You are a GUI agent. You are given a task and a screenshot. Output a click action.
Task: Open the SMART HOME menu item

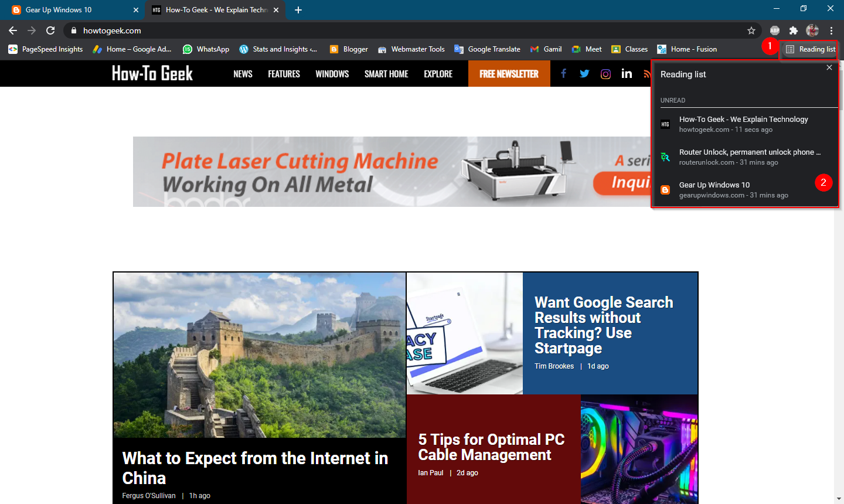[x=386, y=74]
